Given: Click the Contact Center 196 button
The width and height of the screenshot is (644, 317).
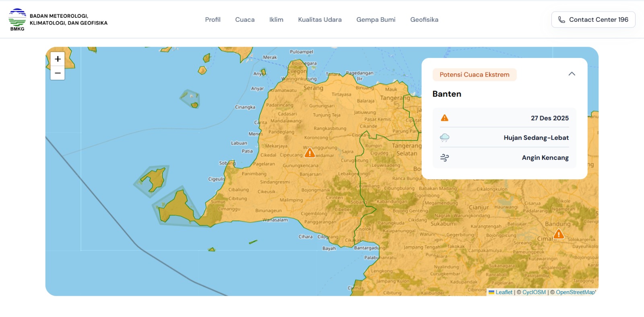Looking at the screenshot, I should tap(593, 20).
